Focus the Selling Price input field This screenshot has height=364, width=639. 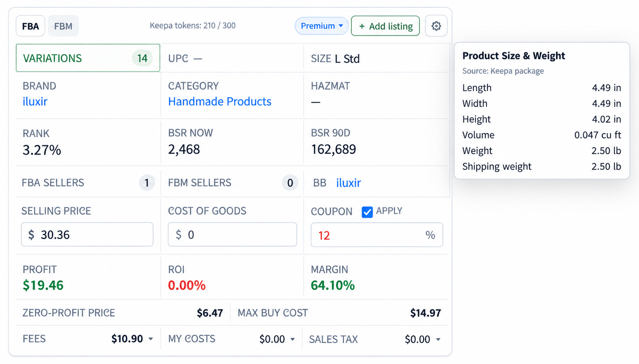[87, 234]
